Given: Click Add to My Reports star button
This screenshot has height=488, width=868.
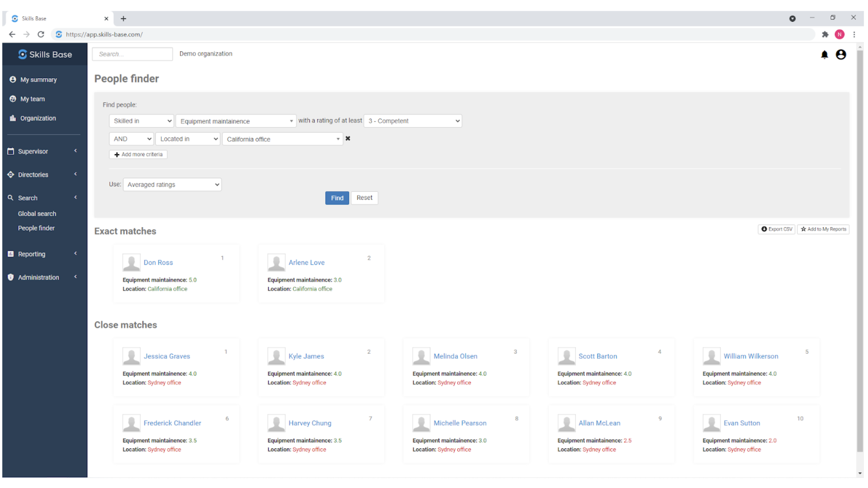Looking at the screenshot, I should pos(823,229).
